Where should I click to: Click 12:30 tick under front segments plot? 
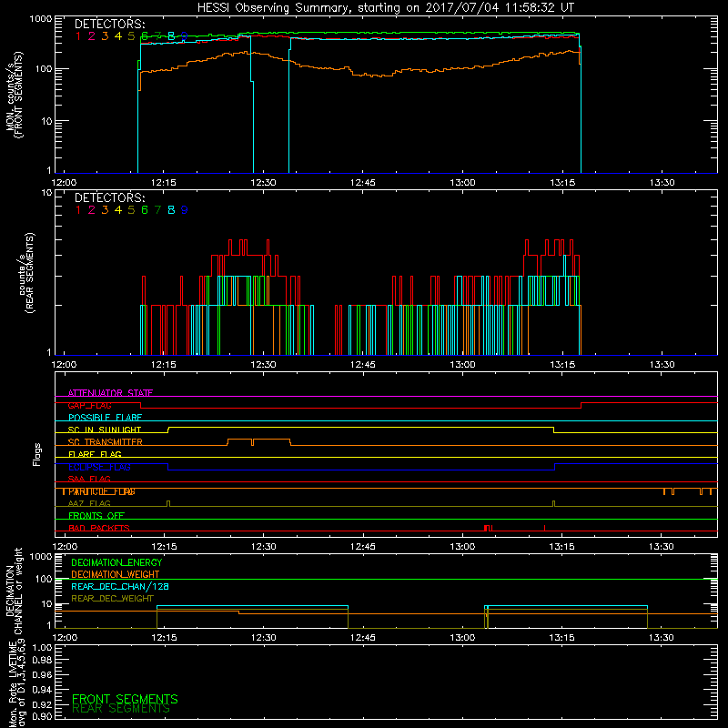click(x=263, y=183)
